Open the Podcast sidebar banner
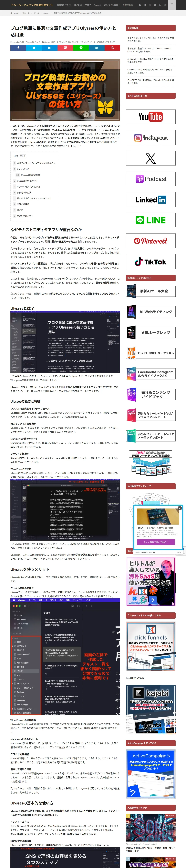 (151, 179)
